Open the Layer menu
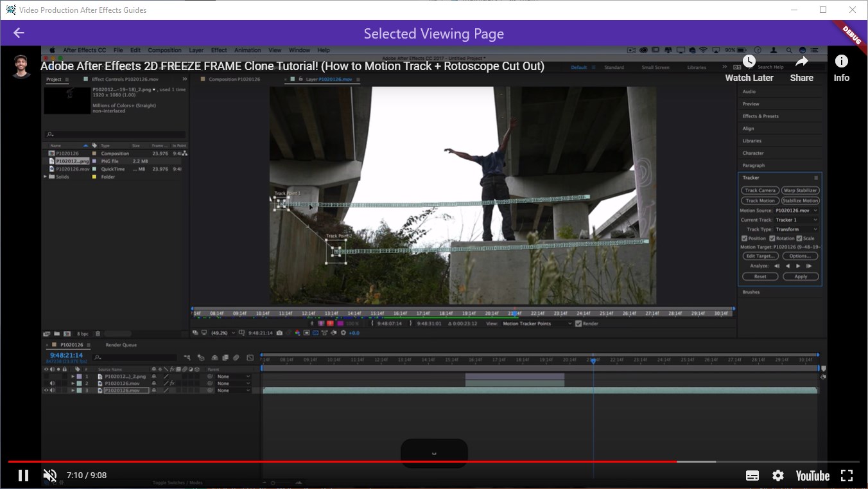The image size is (868, 489). 196,50
